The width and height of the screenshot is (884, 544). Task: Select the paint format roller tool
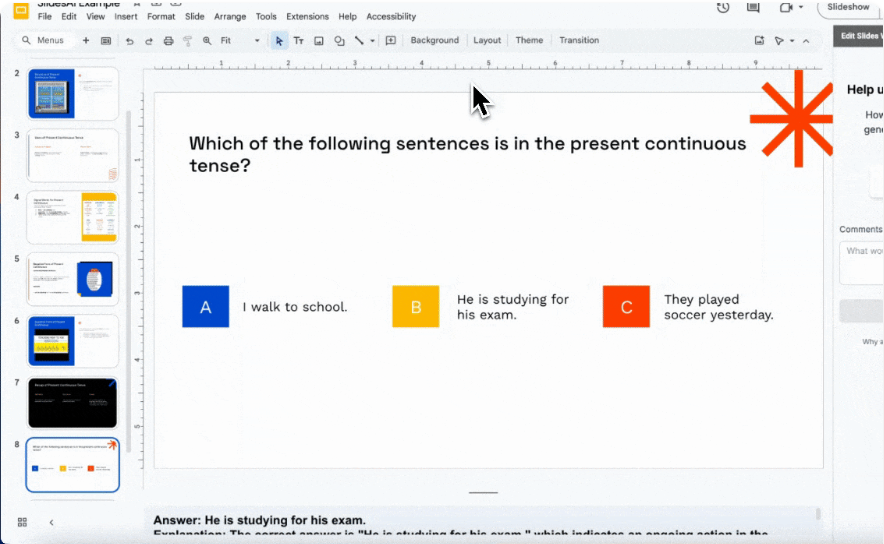(x=187, y=41)
